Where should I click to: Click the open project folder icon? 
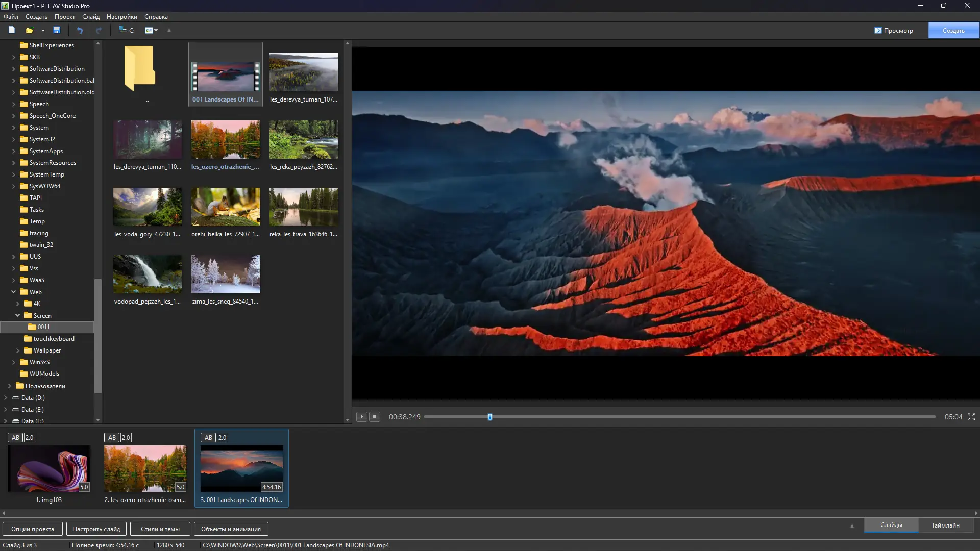pyautogui.click(x=30, y=30)
